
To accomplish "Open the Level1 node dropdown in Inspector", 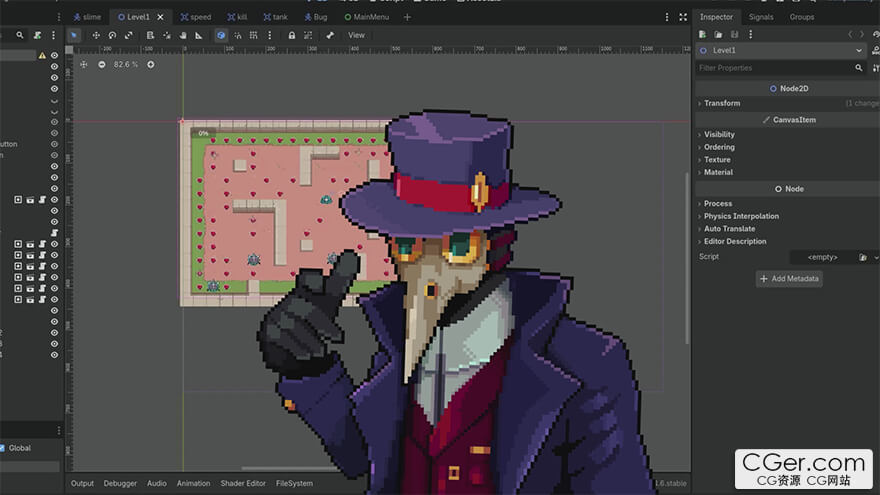I will point(781,51).
